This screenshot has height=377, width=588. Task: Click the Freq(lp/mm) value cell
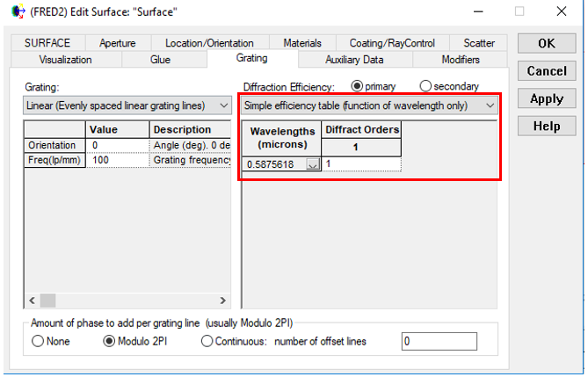(x=117, y=161)
